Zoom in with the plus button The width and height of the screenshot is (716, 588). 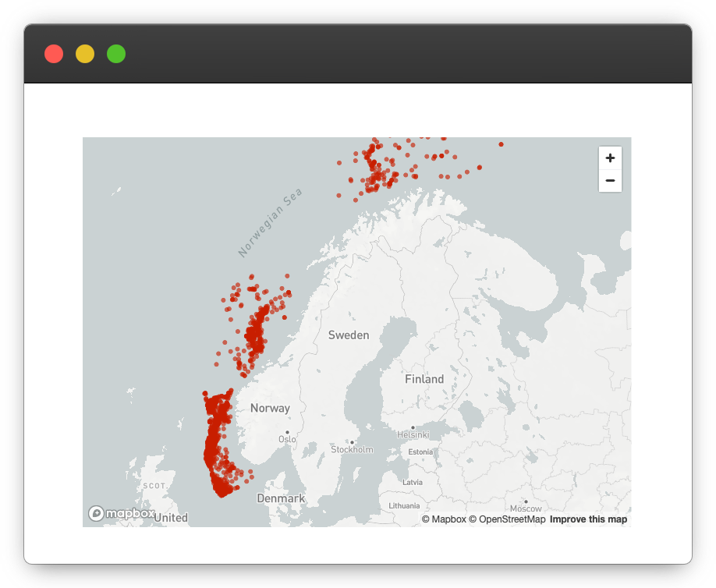[x=610, y=158]
